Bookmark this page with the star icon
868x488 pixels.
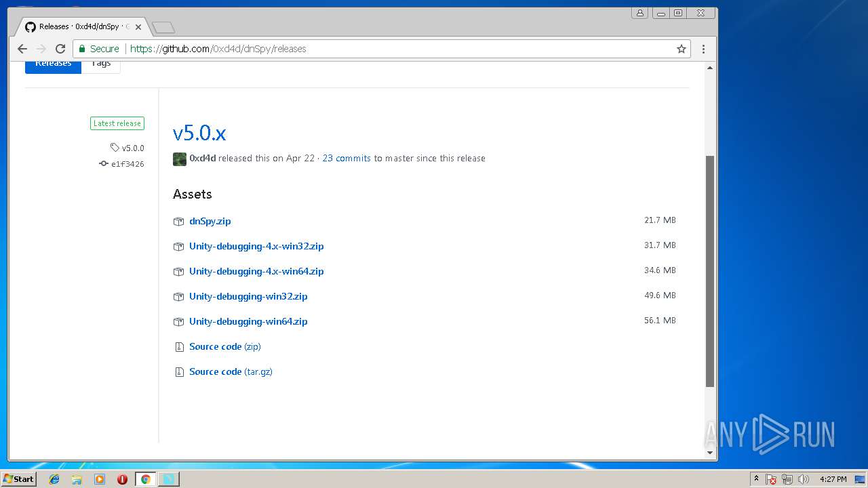click(x=682, y=49)
